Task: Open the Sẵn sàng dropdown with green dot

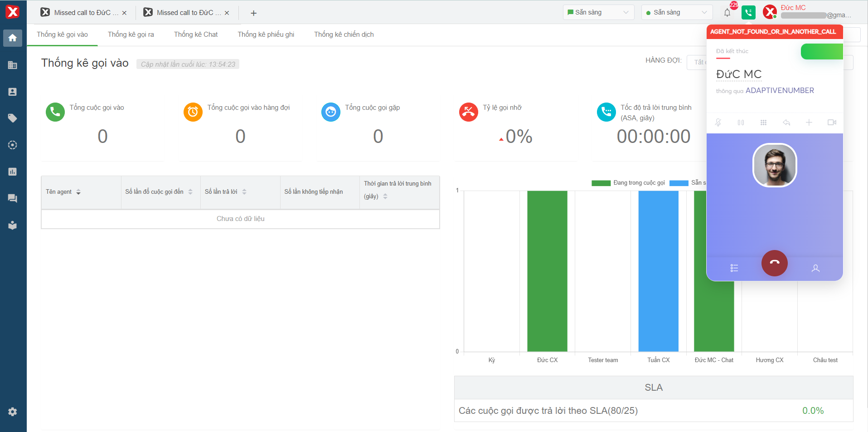Action: tap(676, 13)
